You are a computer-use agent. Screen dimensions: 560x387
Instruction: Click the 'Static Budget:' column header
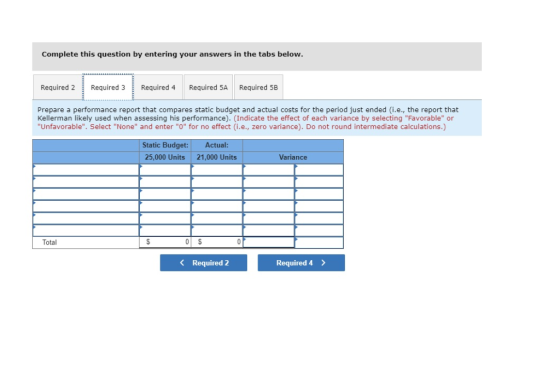point(165,145)
